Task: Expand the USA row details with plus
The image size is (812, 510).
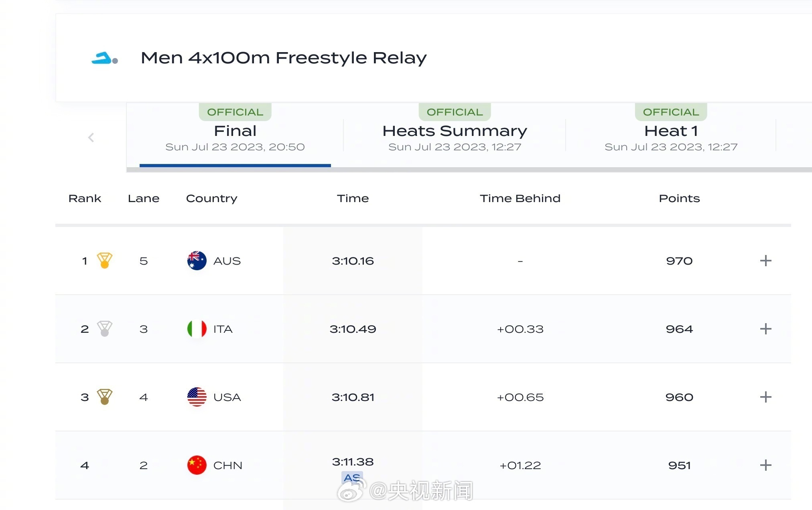Action: (x=765, y=397)
